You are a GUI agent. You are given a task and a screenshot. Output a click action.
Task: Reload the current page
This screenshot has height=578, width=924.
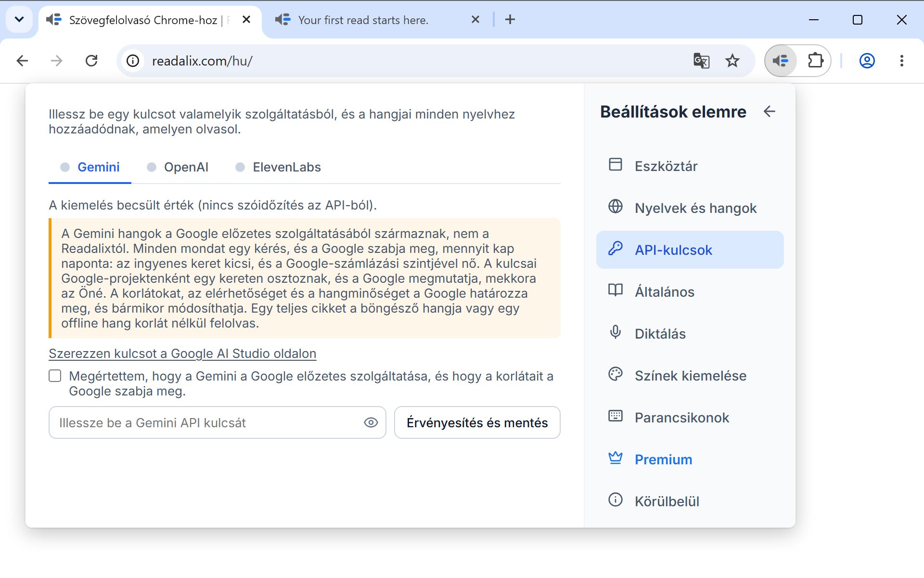91,61
